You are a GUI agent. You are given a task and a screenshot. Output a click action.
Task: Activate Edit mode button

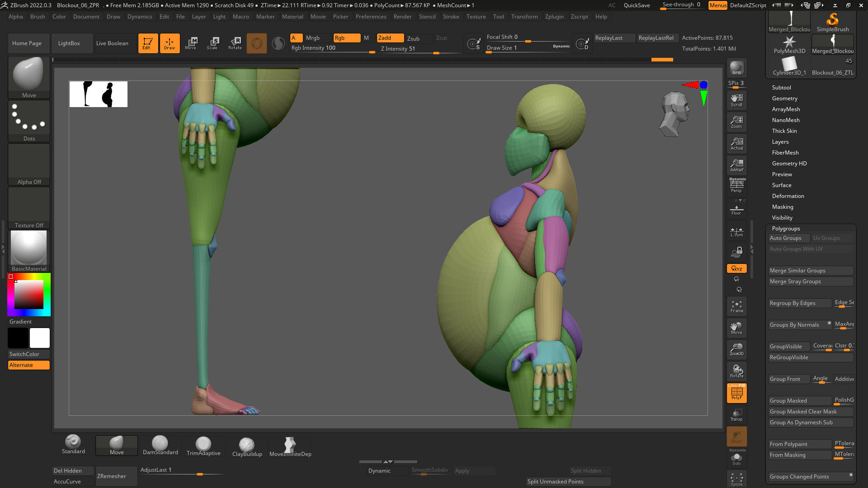click(148, 43)
